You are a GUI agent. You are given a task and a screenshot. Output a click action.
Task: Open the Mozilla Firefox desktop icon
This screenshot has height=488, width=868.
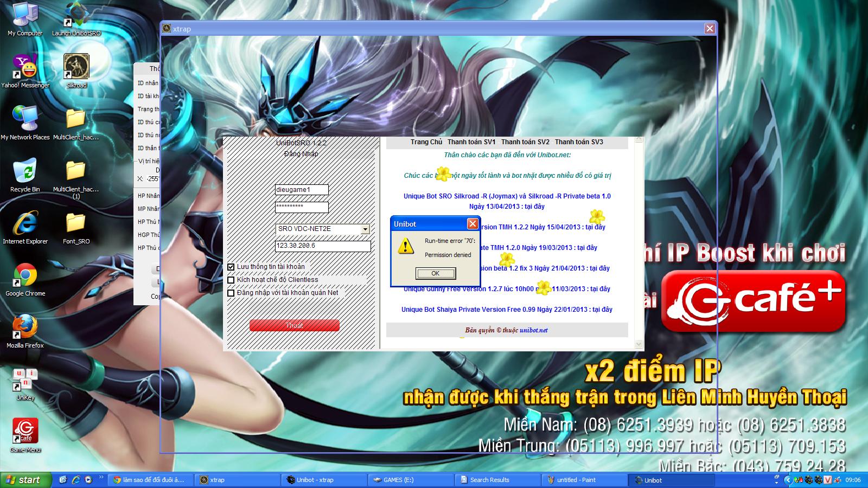pyautogui.click(x=25, y=331)
